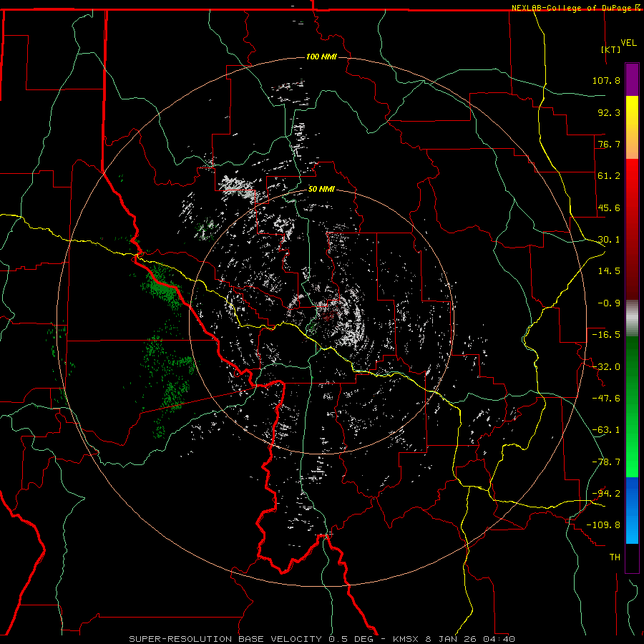644x644 pixels.
Task: Click the 76.7 legend value
Action: pos(609,144)
